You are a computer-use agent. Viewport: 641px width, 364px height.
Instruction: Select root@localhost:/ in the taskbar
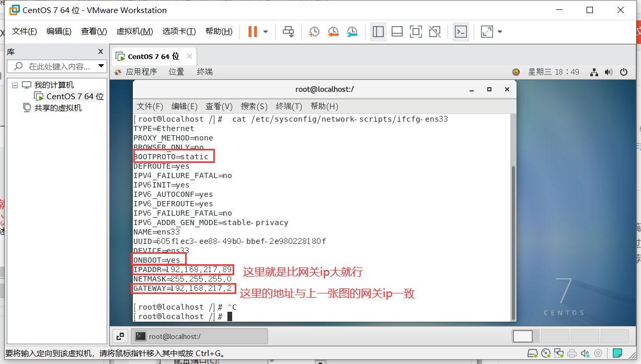pos(199,336)
